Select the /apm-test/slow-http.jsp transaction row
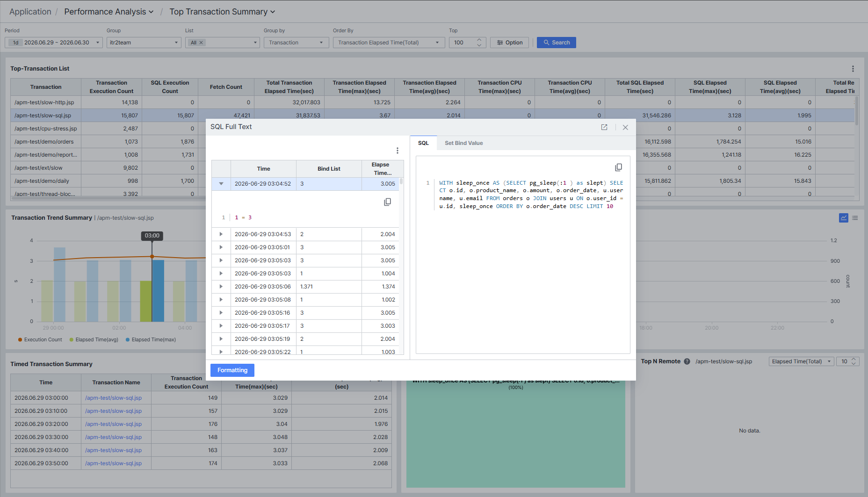The image size is (868, 497). [433, 102]
